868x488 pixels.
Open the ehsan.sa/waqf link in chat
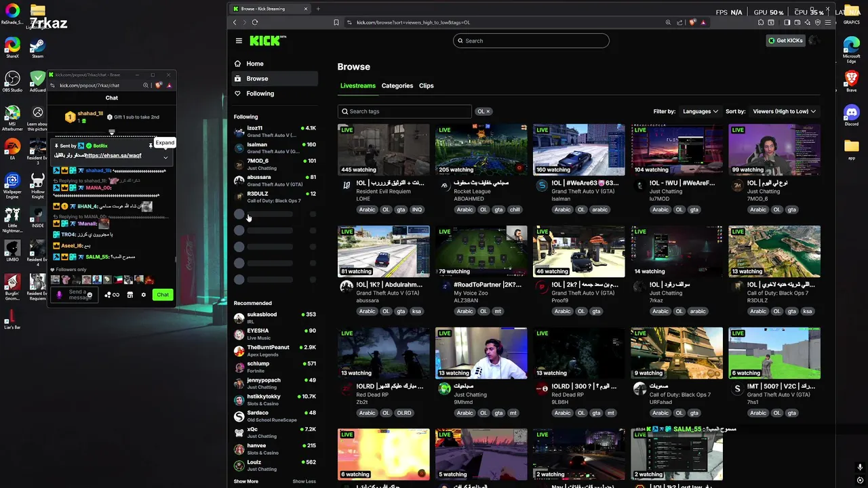[x=114, y=156]
